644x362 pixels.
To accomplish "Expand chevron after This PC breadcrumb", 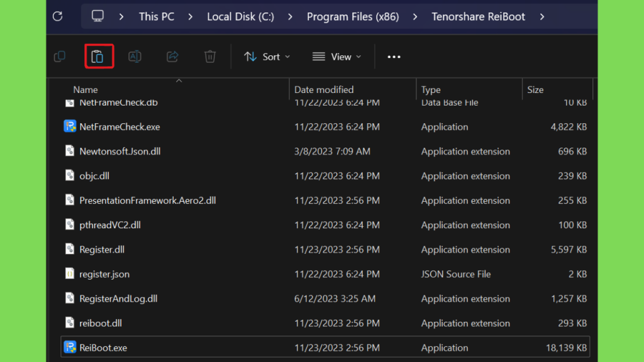I will coord(190,17).
